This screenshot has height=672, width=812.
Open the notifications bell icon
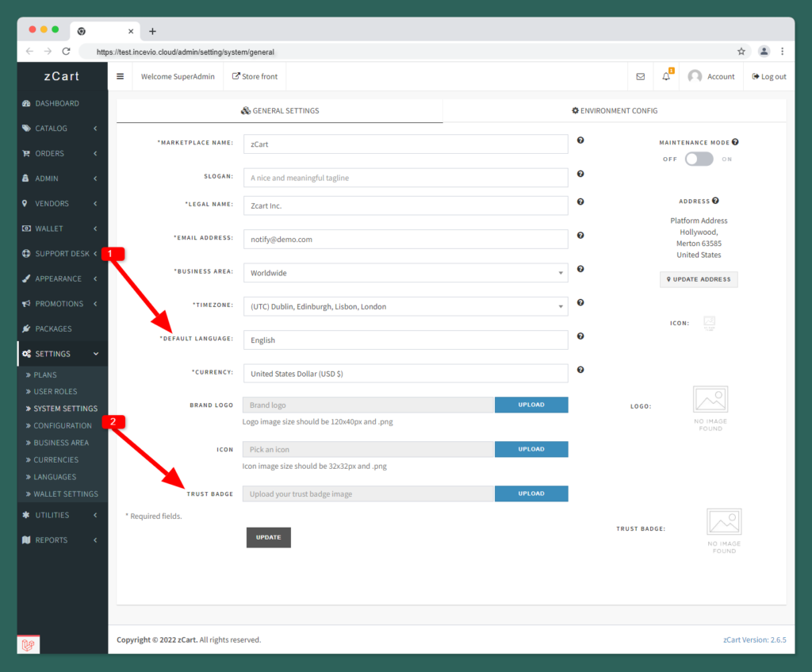pos(666,77)
